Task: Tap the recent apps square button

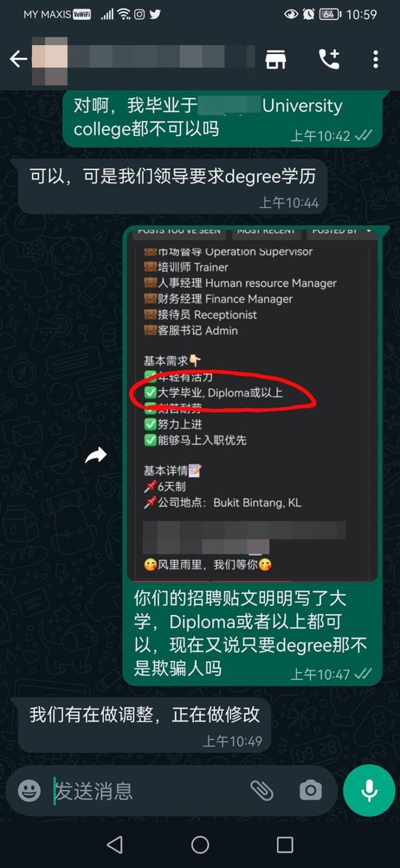Action: (x=285, y=845)
